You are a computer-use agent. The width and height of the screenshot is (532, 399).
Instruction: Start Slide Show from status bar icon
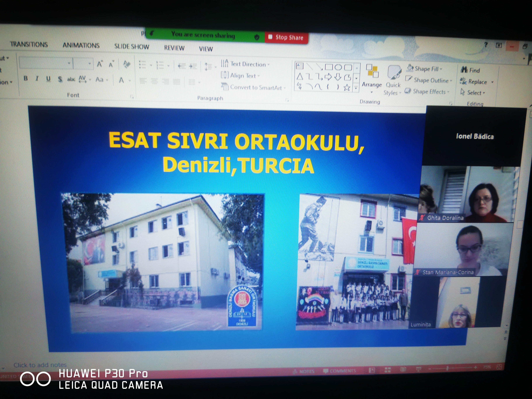[419, 369]
